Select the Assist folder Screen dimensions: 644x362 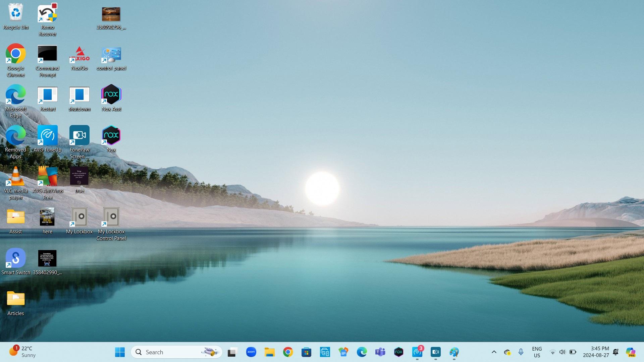point(16,221)
